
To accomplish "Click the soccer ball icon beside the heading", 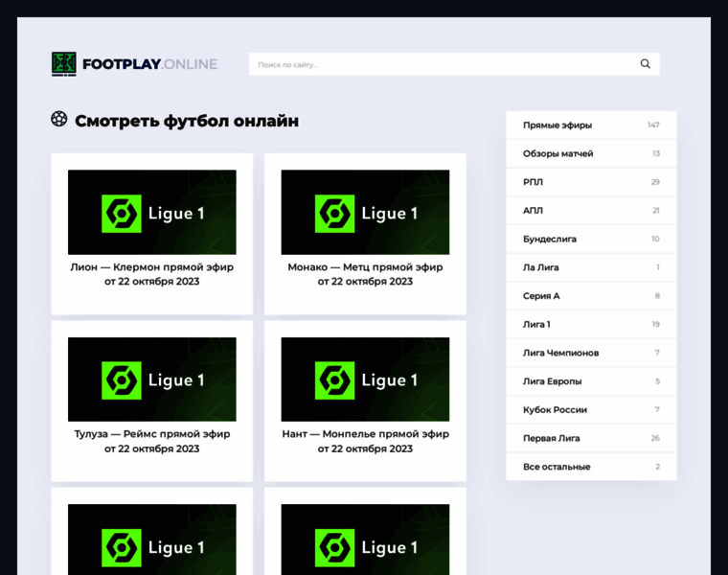I will click(59, 119).
